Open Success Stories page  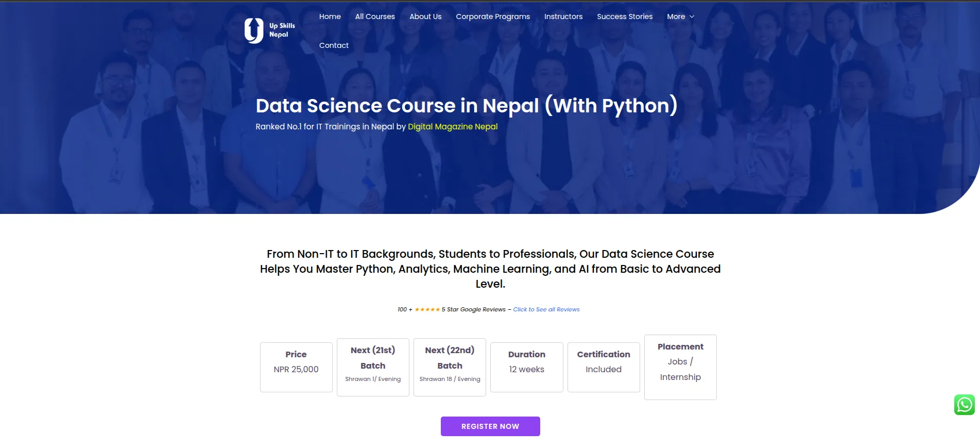click(625, 16)
